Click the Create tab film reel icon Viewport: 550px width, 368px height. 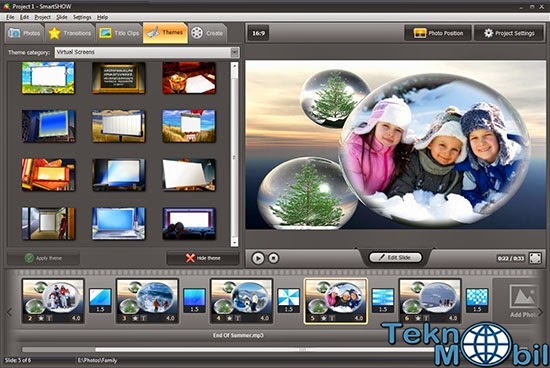pos(197,33)
